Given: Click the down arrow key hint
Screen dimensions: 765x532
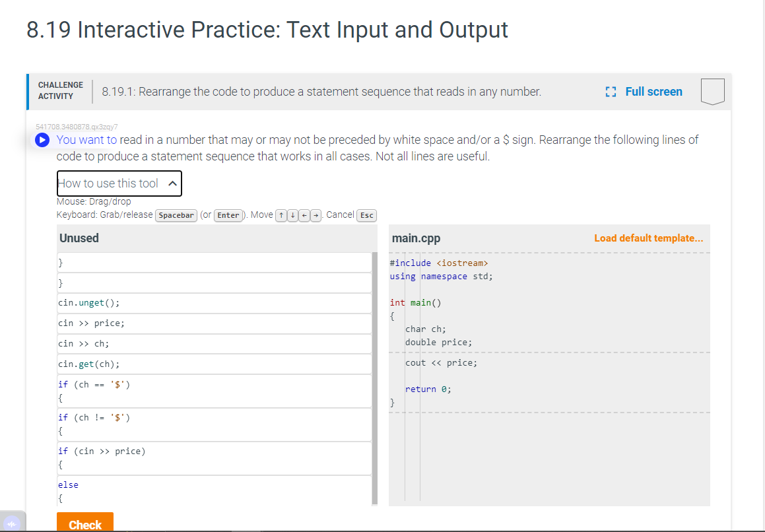Looking at the screenshot, I should [x=292, y=216].
